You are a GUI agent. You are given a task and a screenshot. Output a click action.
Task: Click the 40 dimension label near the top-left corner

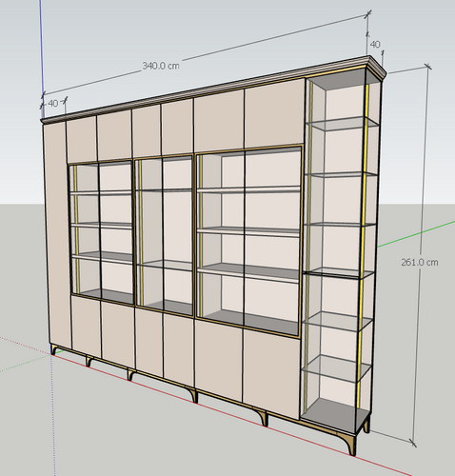(53, 104)
